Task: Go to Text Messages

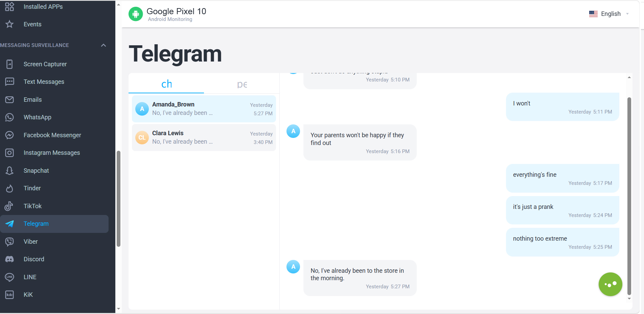Action: [54, 82]
